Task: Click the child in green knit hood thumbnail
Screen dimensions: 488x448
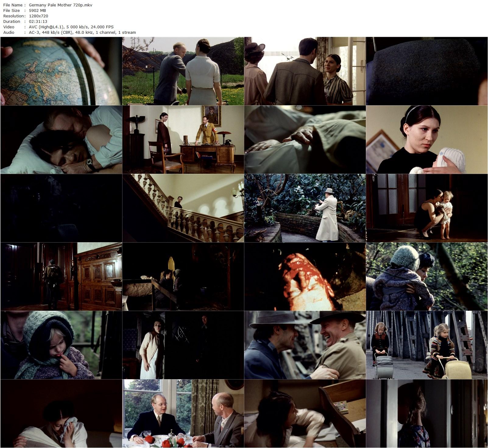Action: click(x=61, y=345)
